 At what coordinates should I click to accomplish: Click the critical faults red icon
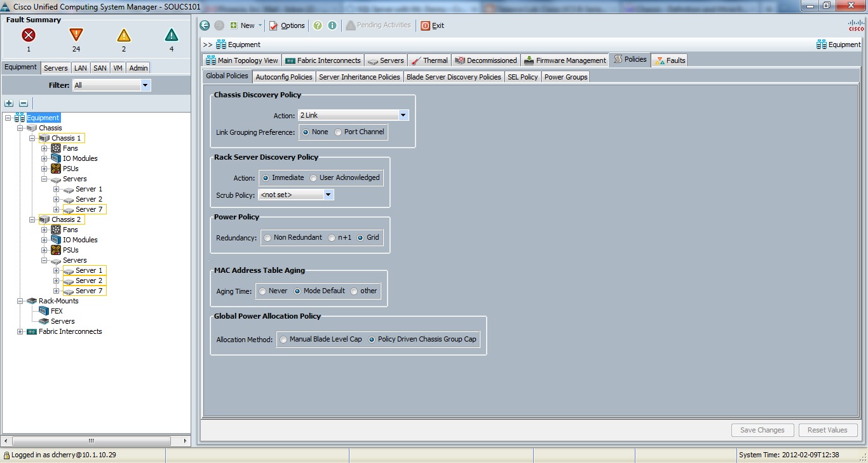[x=29, y=35]
